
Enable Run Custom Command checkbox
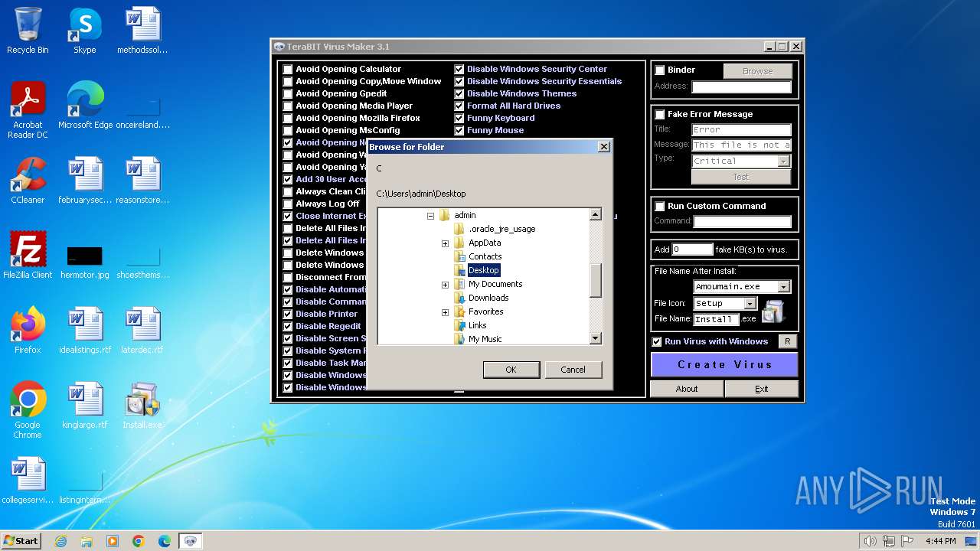point(660,207)
